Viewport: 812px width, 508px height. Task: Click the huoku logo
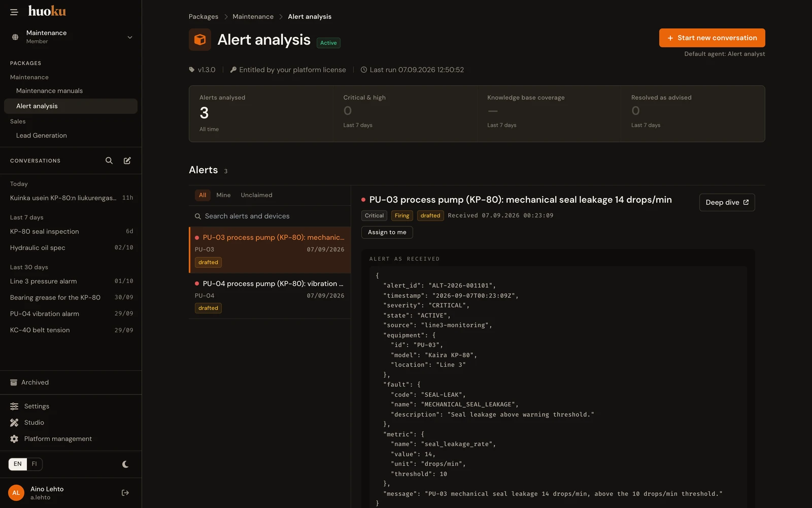tap(47, 11)
